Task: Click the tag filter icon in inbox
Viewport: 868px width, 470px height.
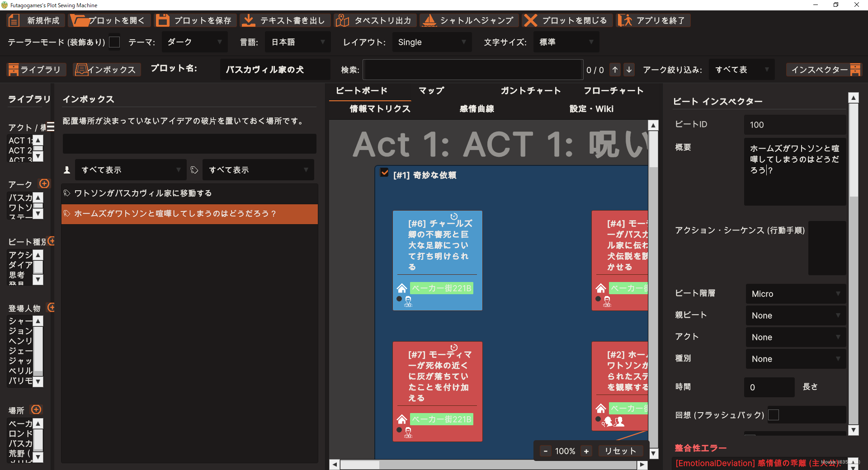Action: [x=194, y=170]
